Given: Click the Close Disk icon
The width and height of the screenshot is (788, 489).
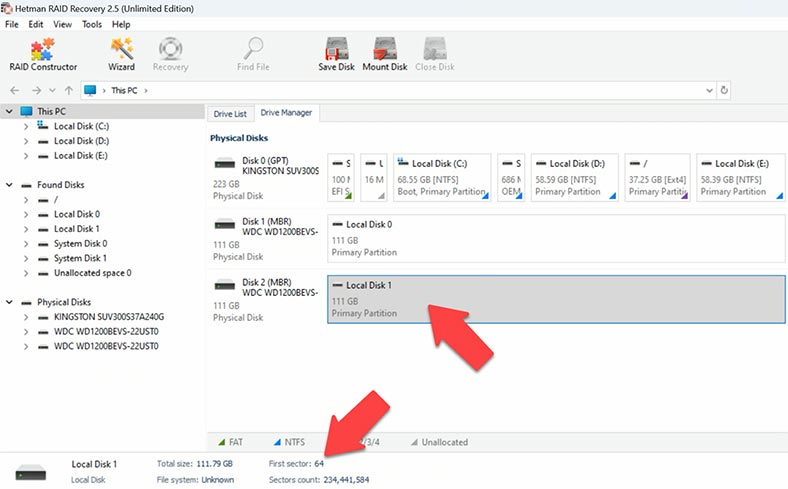Looking at the screenshot, I should point(435,54).
